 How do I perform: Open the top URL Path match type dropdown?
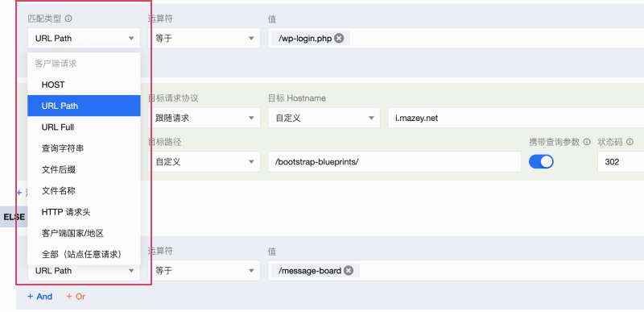[84, 38]
